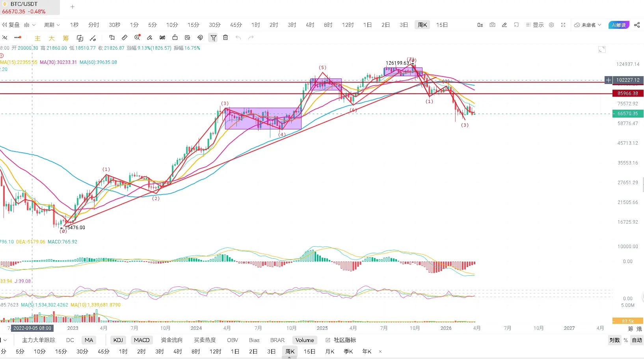Toggle the MA indicator
The image size is (644, 359).
point(89,340)
